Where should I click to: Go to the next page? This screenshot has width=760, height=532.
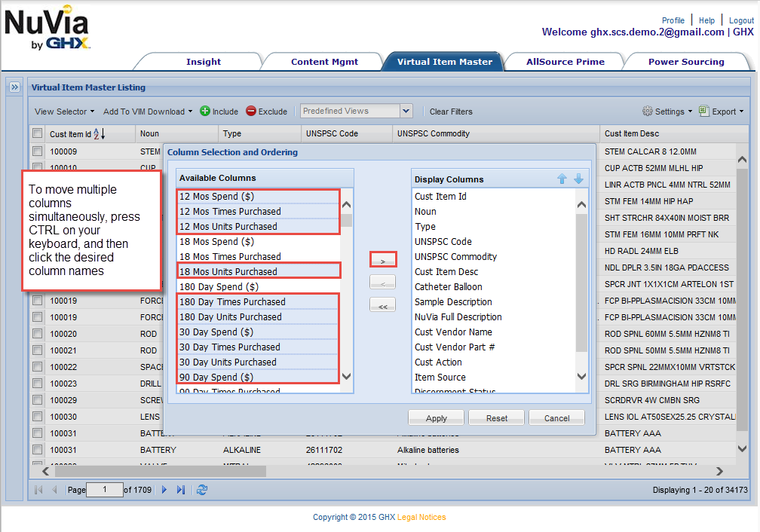pos(164,490)
